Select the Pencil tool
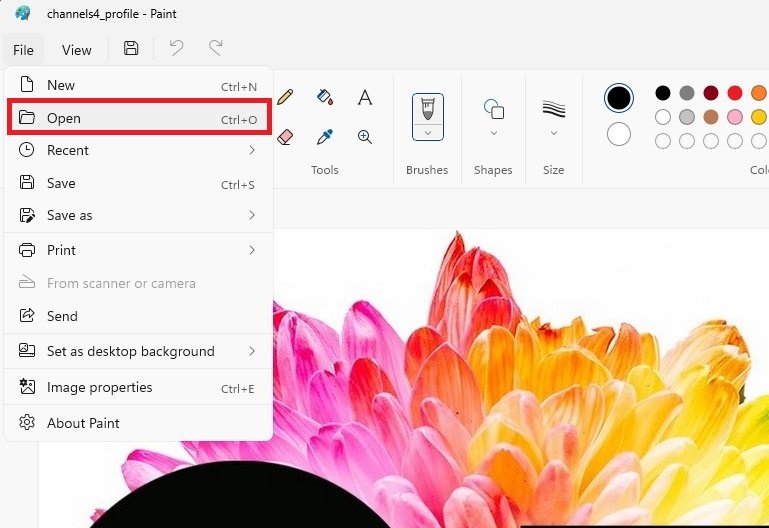 click(x=286, y=97)
